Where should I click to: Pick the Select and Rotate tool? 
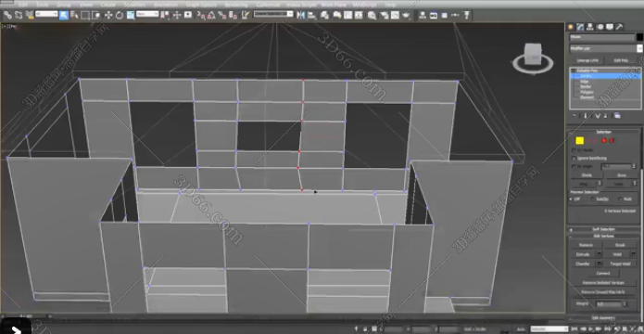tap(120, 15)
